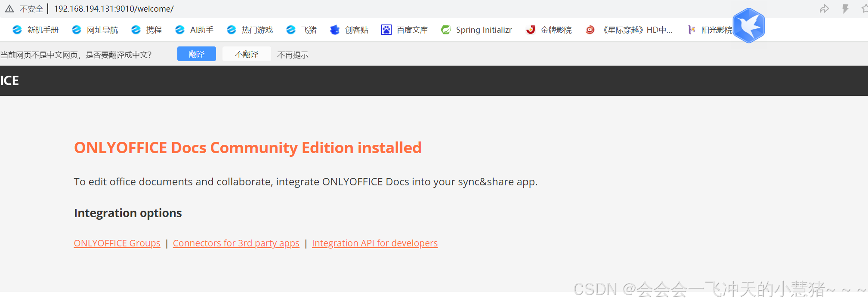Open the 阳光影院 bookmark
The image size is (868, 304).
coord(710,30)
